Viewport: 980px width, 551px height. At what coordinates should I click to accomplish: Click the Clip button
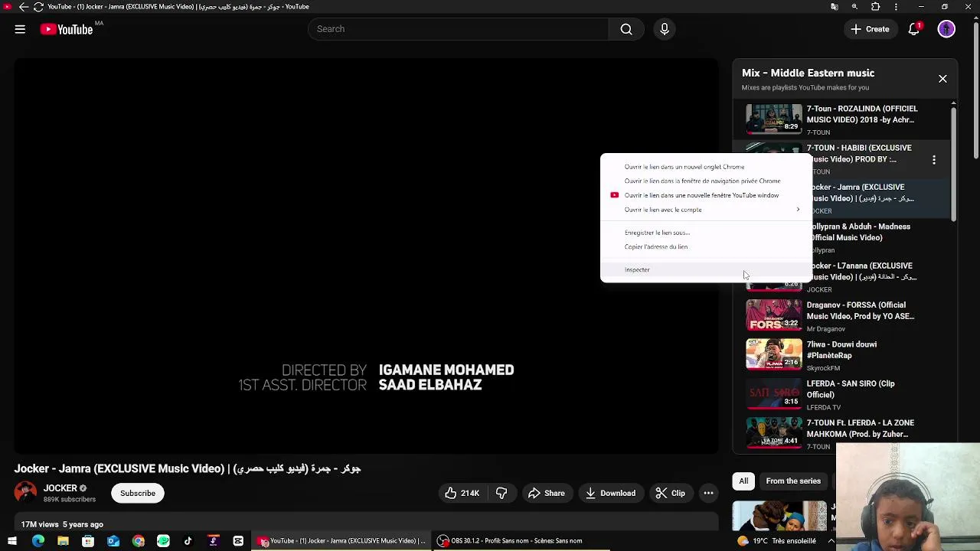click(x=671, y=493)
